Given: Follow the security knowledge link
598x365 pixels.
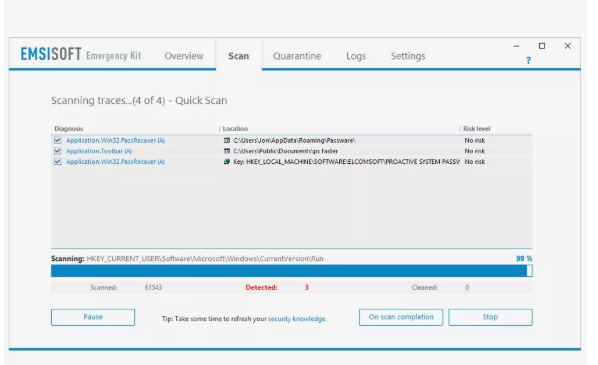Looking at the screenshot, I should pyautogui.click(x=297, y=318).
